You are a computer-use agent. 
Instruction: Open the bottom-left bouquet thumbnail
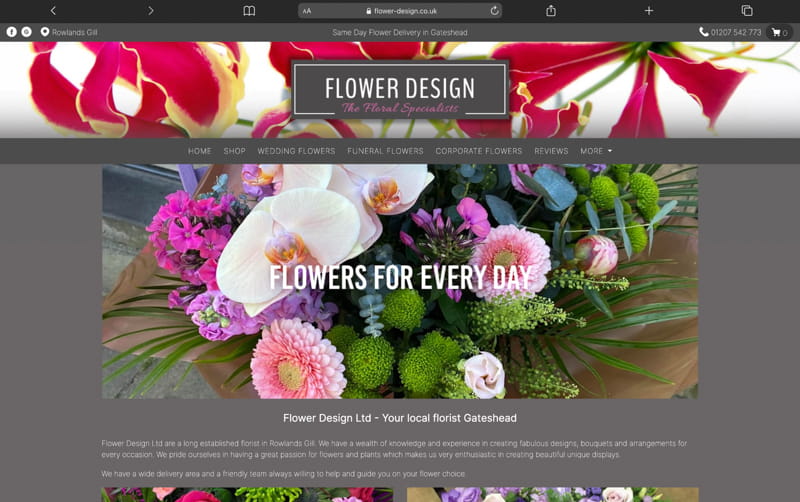click(x=247, y=495)
